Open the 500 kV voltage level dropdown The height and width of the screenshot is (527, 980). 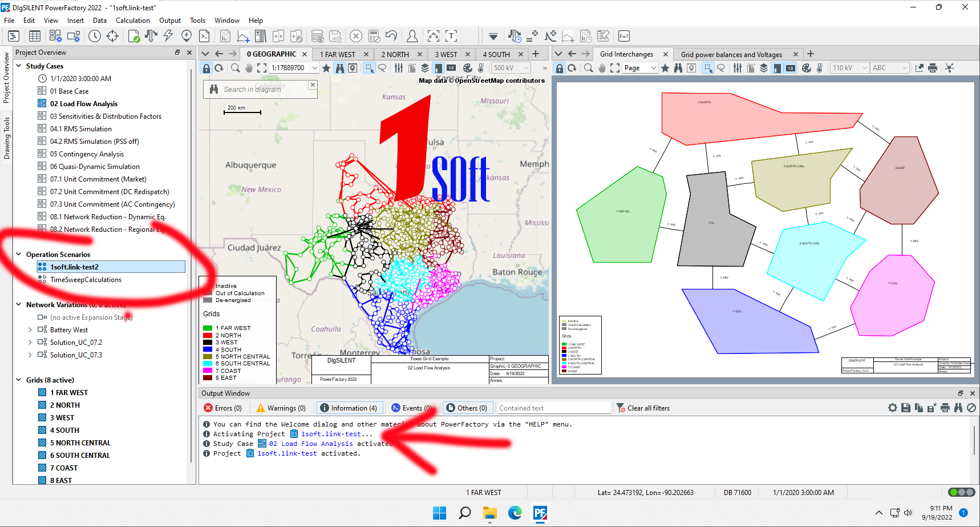click(x=526, y=68)
